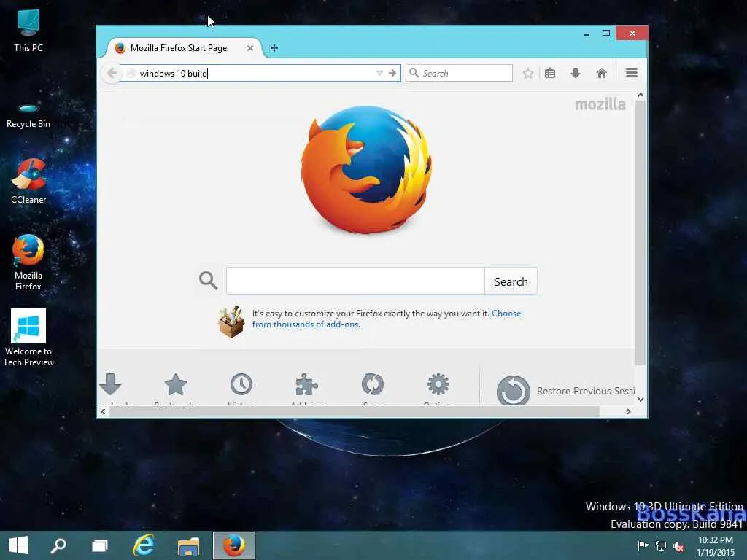The width and height of the screenshot is (747, 560).
Task: Open Task View on the taskbar
Action: (100, 545)
